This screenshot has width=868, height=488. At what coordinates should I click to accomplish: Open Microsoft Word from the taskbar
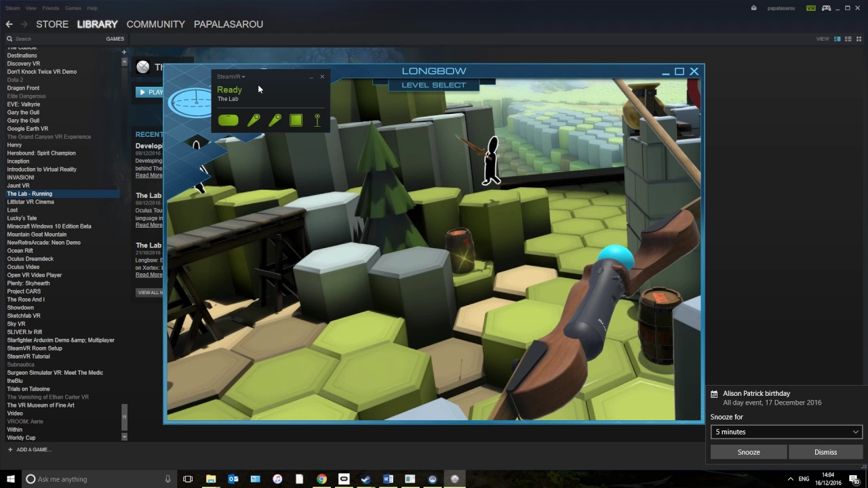click(388, 479)
